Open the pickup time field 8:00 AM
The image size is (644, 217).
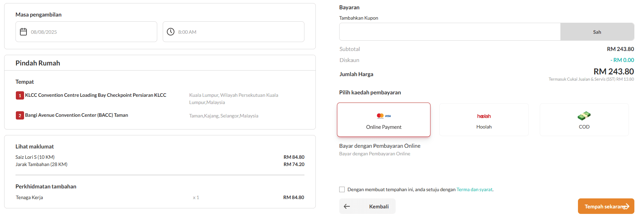(x=234, y=32)
